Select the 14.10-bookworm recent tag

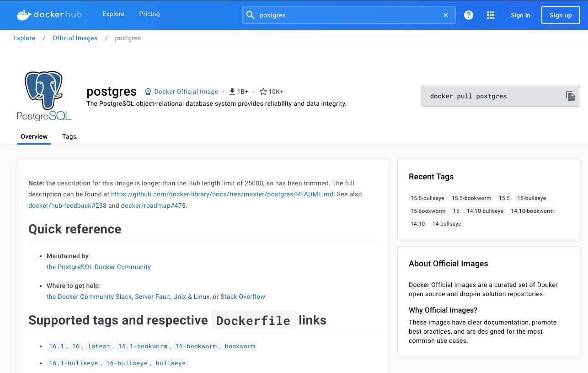pyautogui.click(x=532, y=211)
